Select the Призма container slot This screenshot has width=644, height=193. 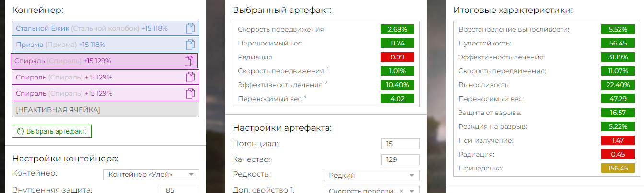pos(105,45)
